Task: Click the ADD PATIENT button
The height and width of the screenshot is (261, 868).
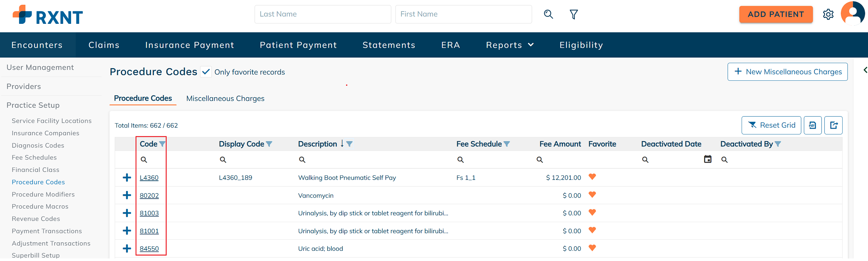Action: [x=776, y=14]
